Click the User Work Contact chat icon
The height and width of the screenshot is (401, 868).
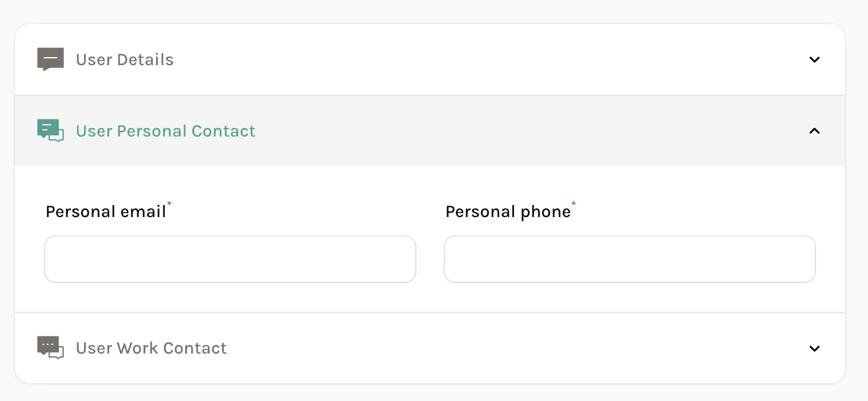click(x=50, y=348)
